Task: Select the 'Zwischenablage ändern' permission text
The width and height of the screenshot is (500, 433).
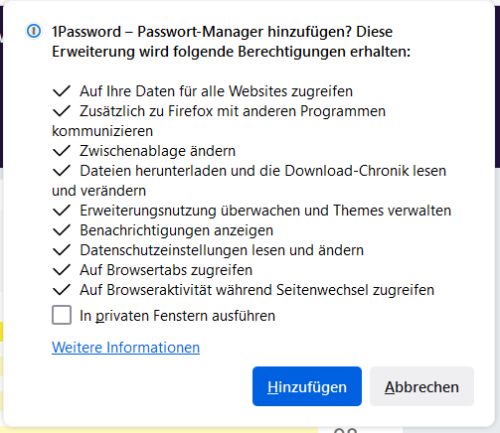Action: click(158, 151)
